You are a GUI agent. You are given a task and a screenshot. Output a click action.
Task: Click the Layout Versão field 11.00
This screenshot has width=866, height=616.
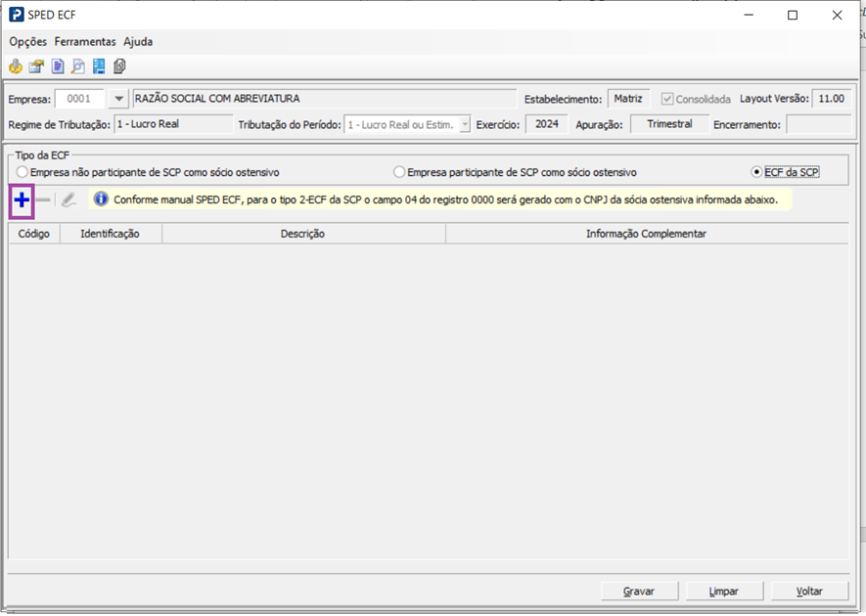tap(831, 99)
